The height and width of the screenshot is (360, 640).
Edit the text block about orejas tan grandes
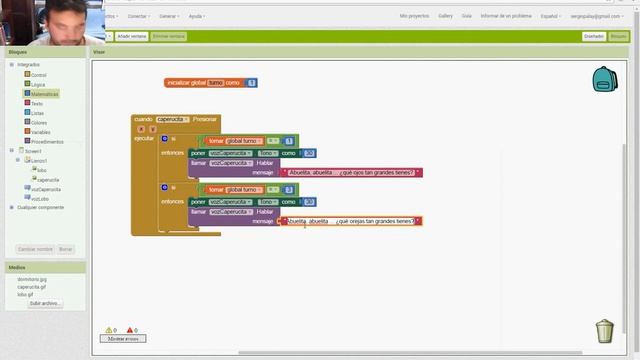point(351,221)
